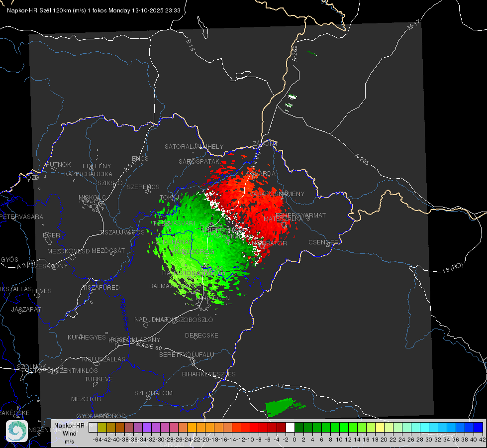
Task: Click the small white echo near road A-262
Action: [x=292, y=97]
